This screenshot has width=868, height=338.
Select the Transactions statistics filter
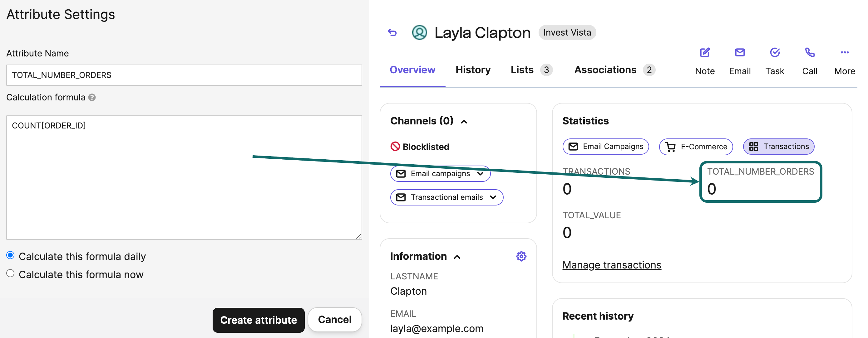(x=778, y=147)
